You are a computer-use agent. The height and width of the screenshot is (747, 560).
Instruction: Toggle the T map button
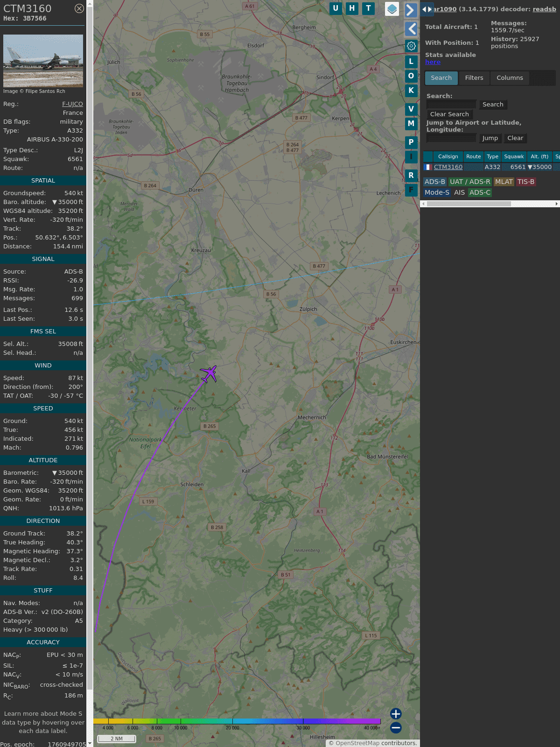coord(369,8)
